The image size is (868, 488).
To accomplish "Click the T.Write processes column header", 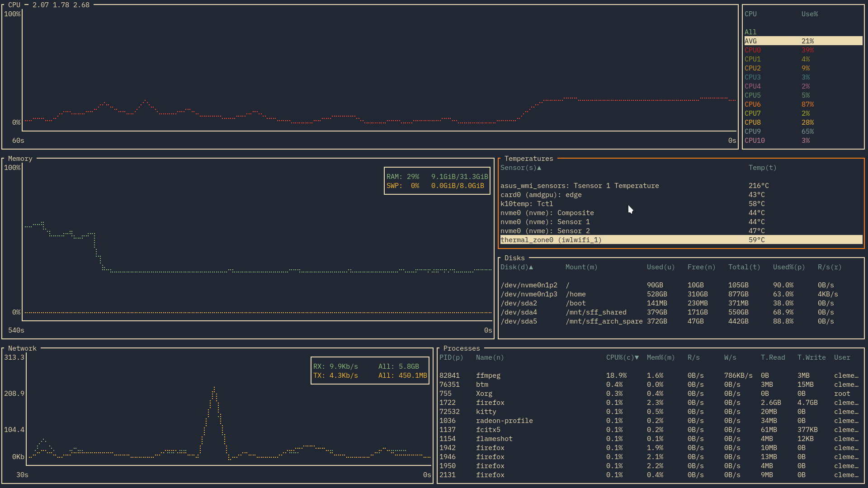I will point(811,357).
